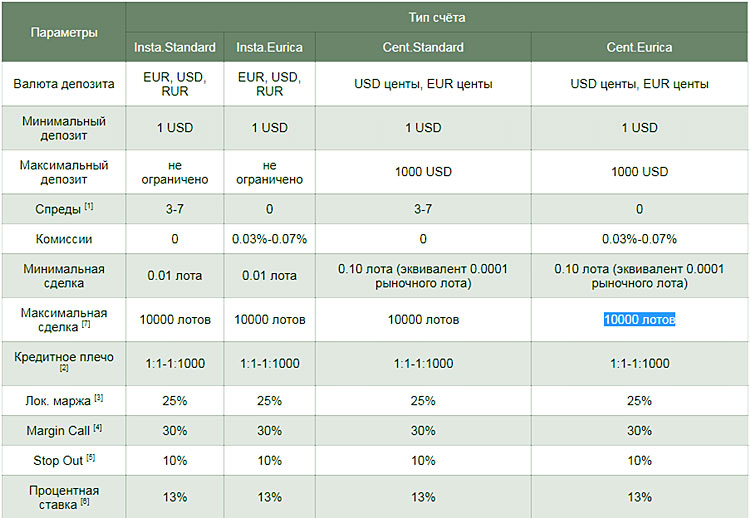Click footnote [2] under Кредитное плечо
This screenshot has height=518, width=750.
[63, 369]
